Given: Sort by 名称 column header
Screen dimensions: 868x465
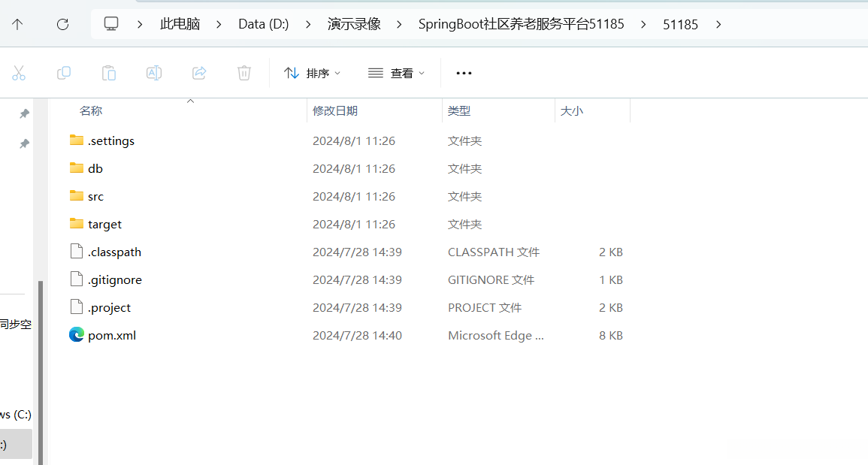Looking at the screenshot, I should (x=91, y=110).
